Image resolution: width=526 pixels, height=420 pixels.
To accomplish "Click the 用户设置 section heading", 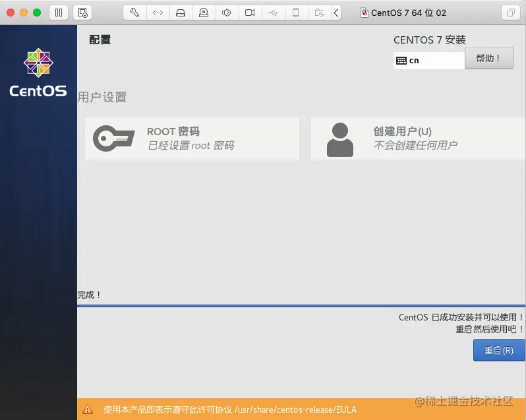I will tap(102, 98).
